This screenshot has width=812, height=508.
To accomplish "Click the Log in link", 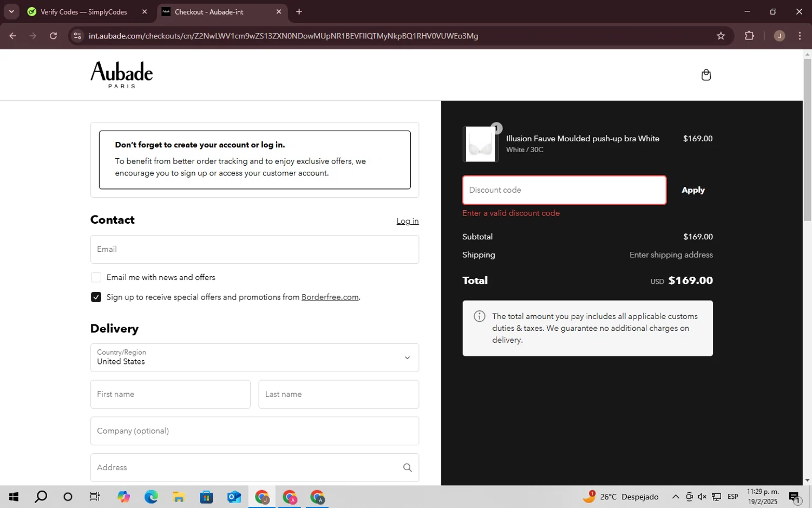I will click(407, 221).
